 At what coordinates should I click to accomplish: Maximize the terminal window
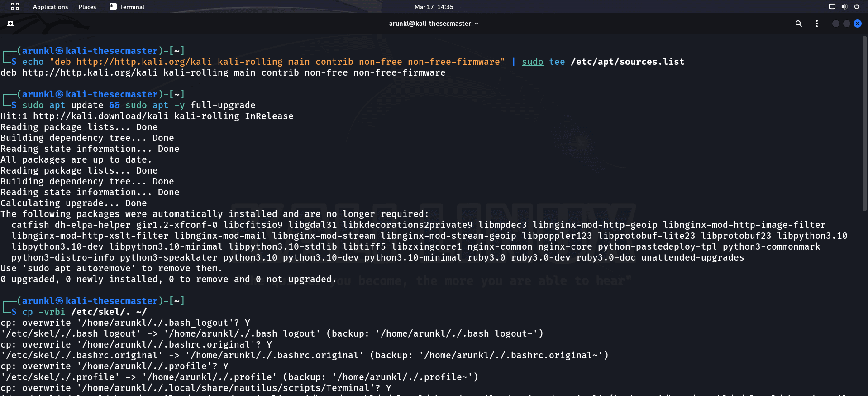pyautogui.click(x=846, y=24)
